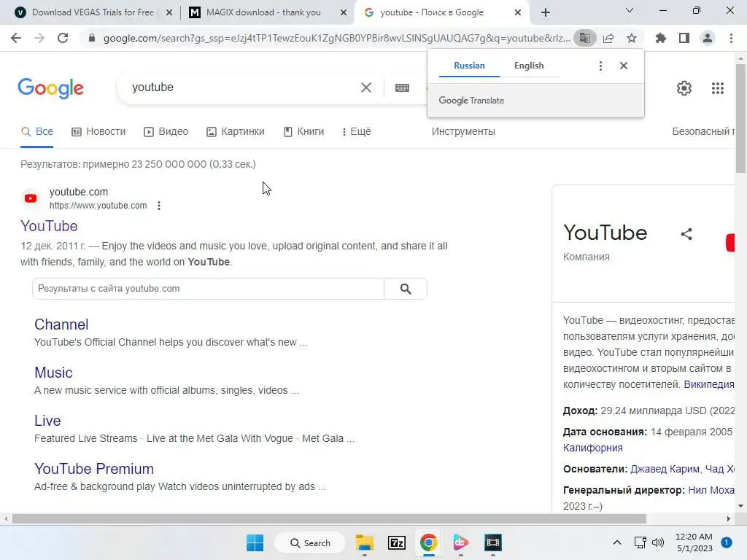Viewport: 747px width, 560px height.
Task: Open the on-screen keyboard icon
Action: point(402,87)
